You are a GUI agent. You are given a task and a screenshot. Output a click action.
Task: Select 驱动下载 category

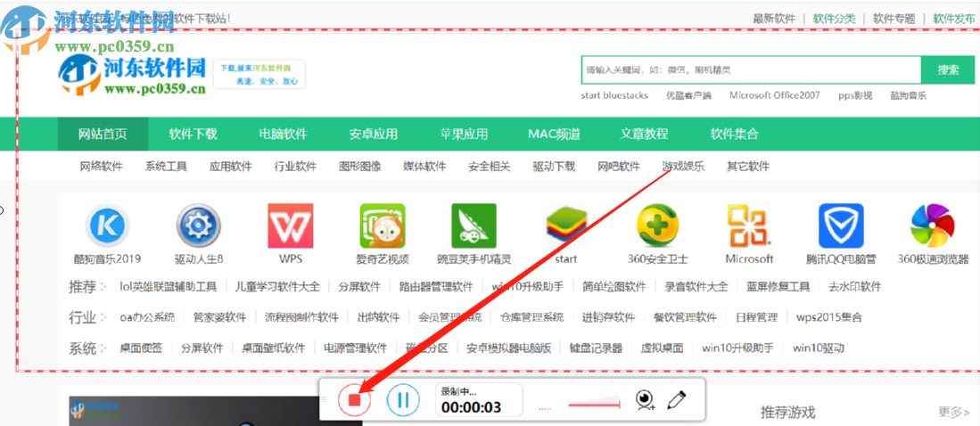tap(554, 166)
